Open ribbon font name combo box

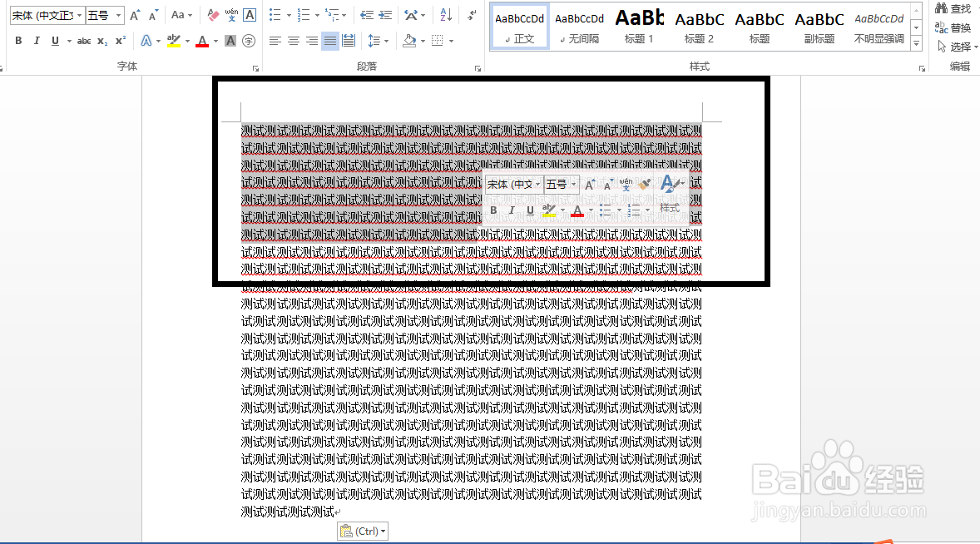pyautogui.click(x=47, y=15)
